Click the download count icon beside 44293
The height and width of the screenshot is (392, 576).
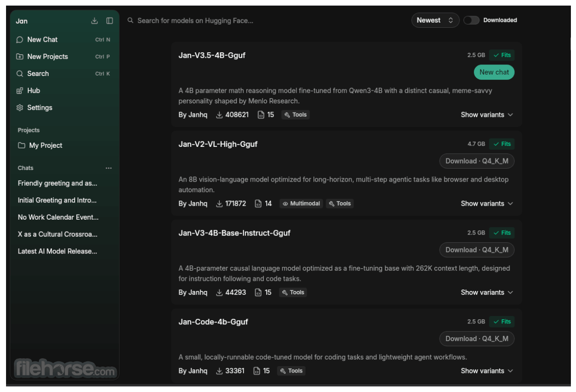[x=219, y=292]
